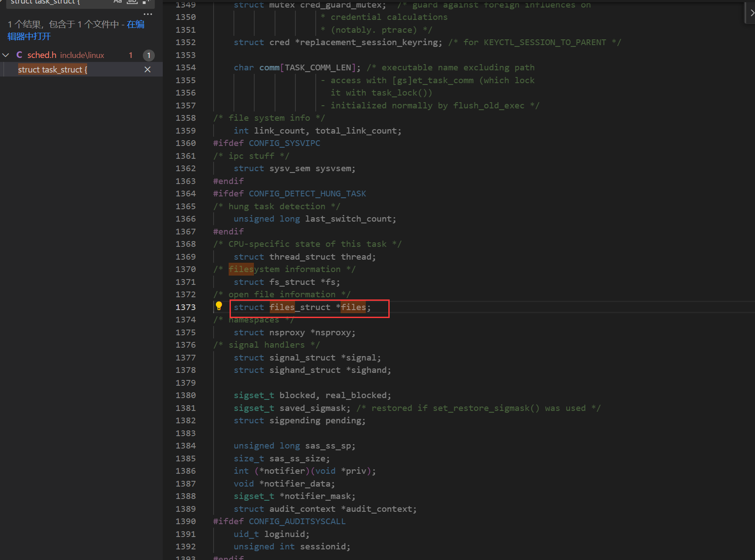
Task: Toggle search details with the three-dots icon
Action: (x=148, y=14)
